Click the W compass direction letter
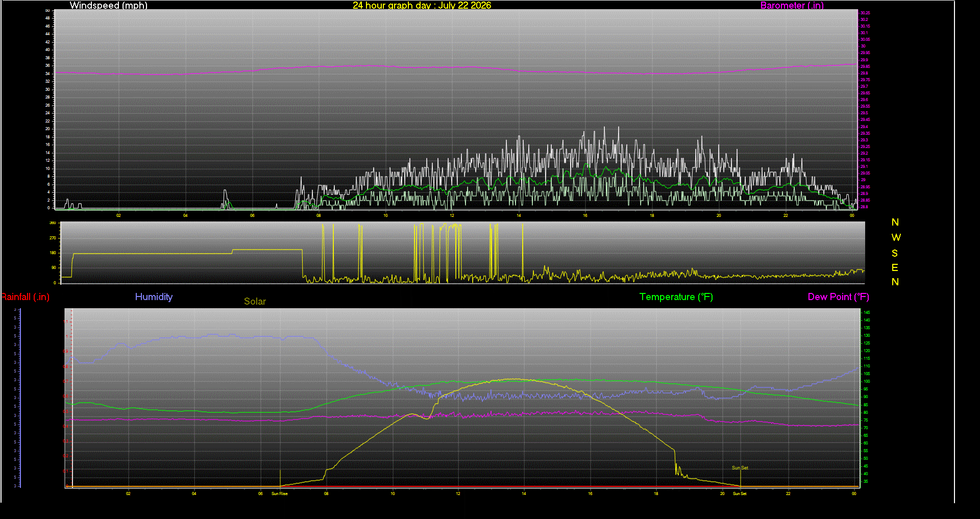The image size is (980, 519). pos(896,237)
